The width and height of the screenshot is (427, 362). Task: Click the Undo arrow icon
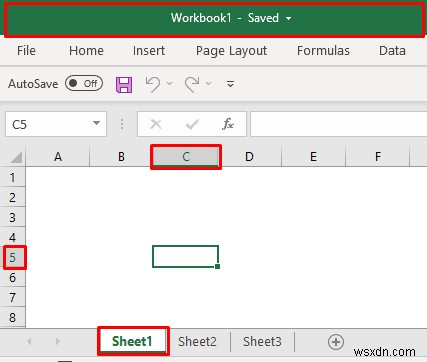(x=153, y=84)
